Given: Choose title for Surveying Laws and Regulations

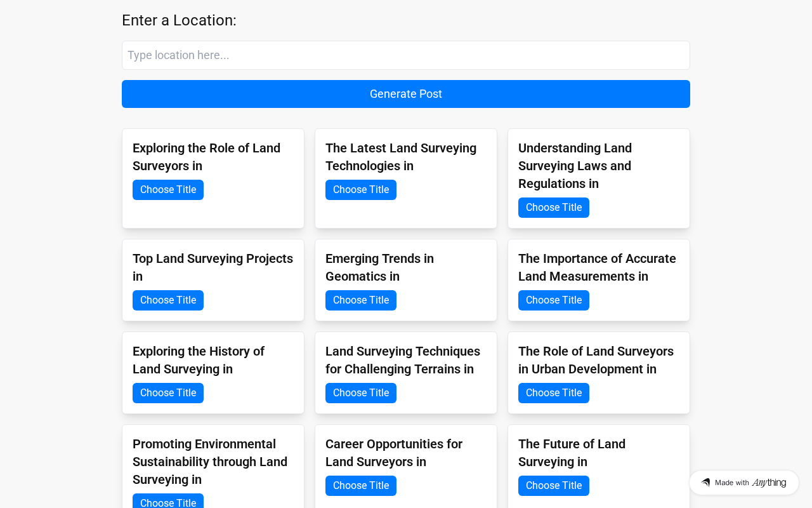Looking at the screenshot, I should 554,208.
